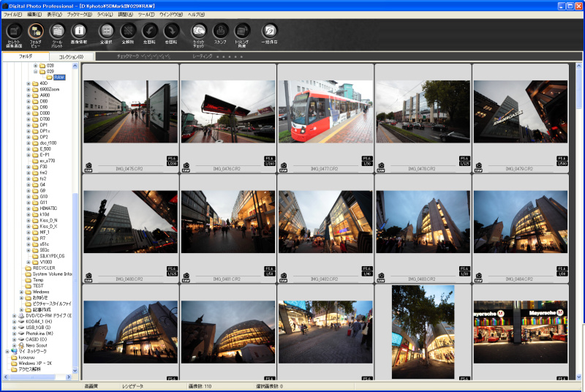This screenshot has height=392, width=585.
Task: Click folder tree horizontal scroll right arrow
Action: pos(69,377)
